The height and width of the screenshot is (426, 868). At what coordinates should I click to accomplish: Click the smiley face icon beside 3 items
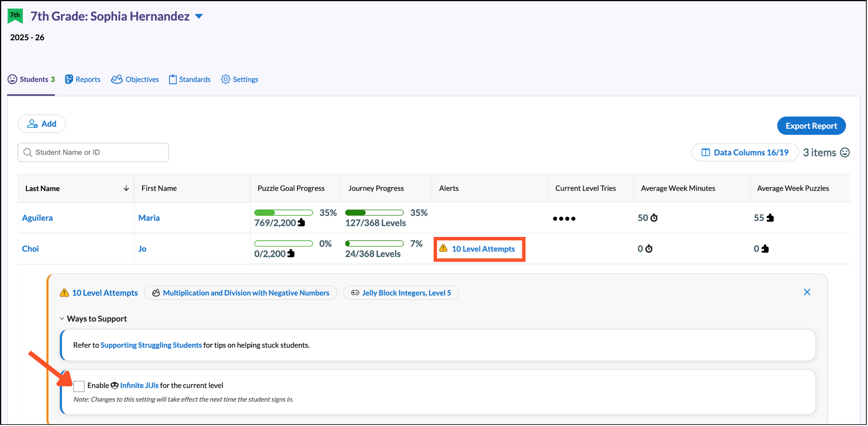[x=845, y=153]
